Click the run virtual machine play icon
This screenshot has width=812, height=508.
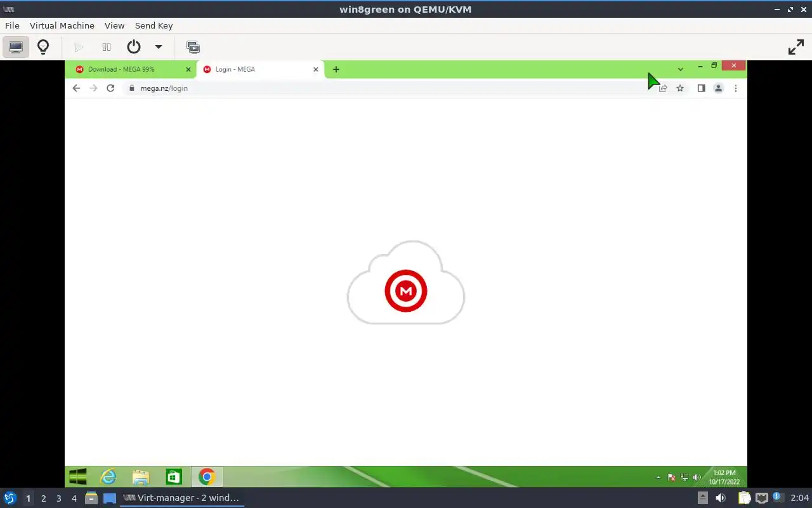(x=79, y=47)
